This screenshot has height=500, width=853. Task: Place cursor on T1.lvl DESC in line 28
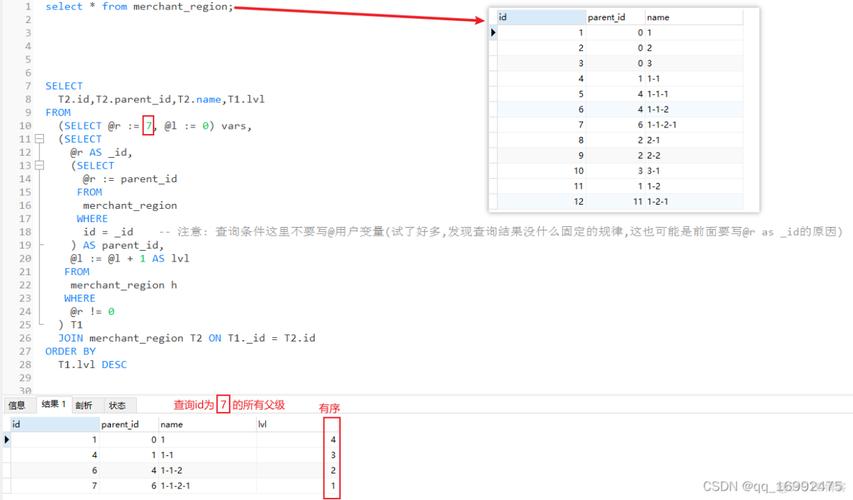(x=92, y=365)
